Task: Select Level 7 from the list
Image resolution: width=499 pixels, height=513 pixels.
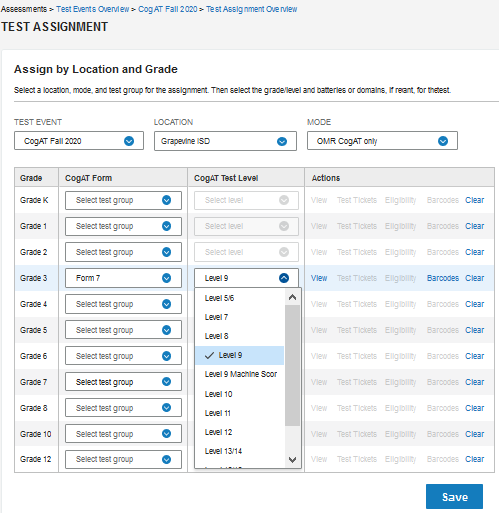Action: point(240,317)
